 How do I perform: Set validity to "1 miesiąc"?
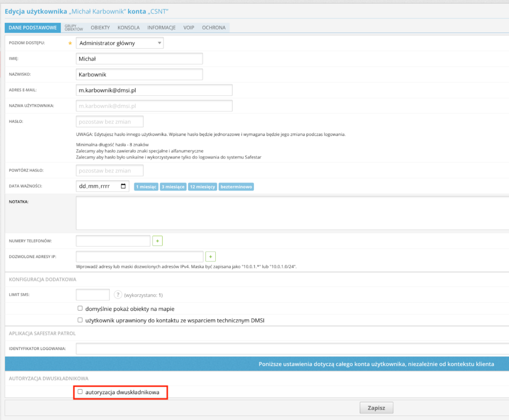146,187
